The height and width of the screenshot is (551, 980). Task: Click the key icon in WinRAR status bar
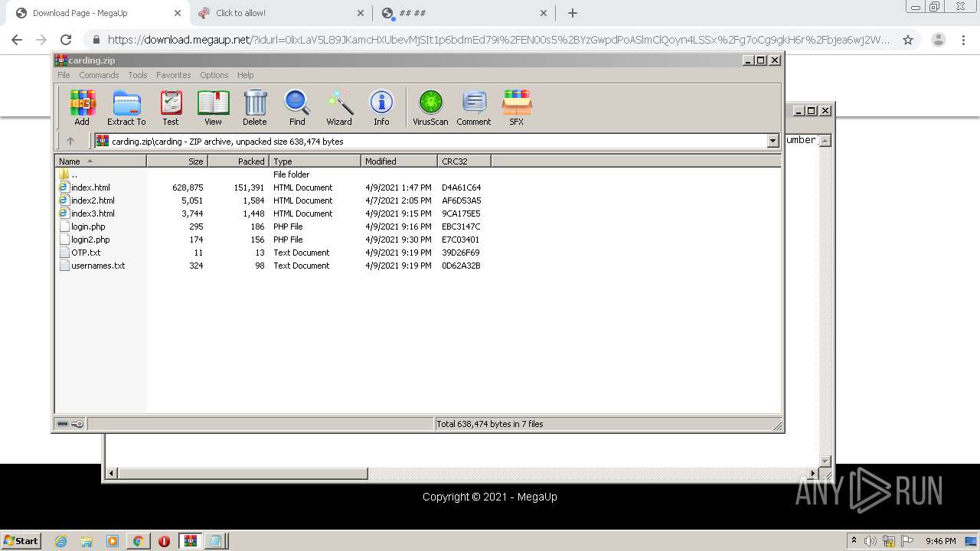click(x=77, y=423)
